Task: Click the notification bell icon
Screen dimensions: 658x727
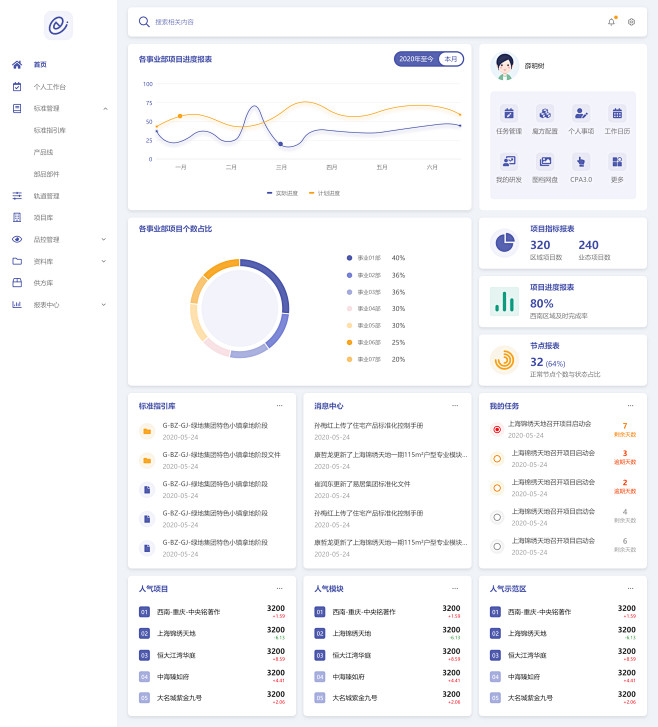Action: click(611, 22)
